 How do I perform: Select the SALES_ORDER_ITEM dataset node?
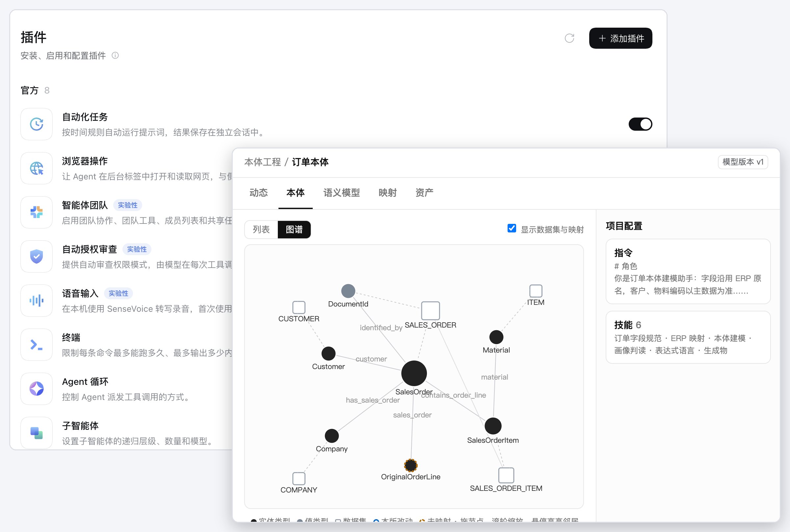506,475
